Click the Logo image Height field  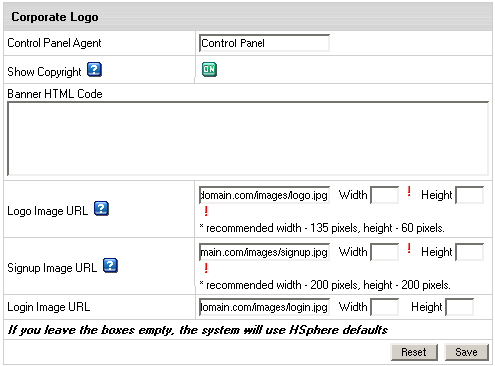(x=470, y=195)
